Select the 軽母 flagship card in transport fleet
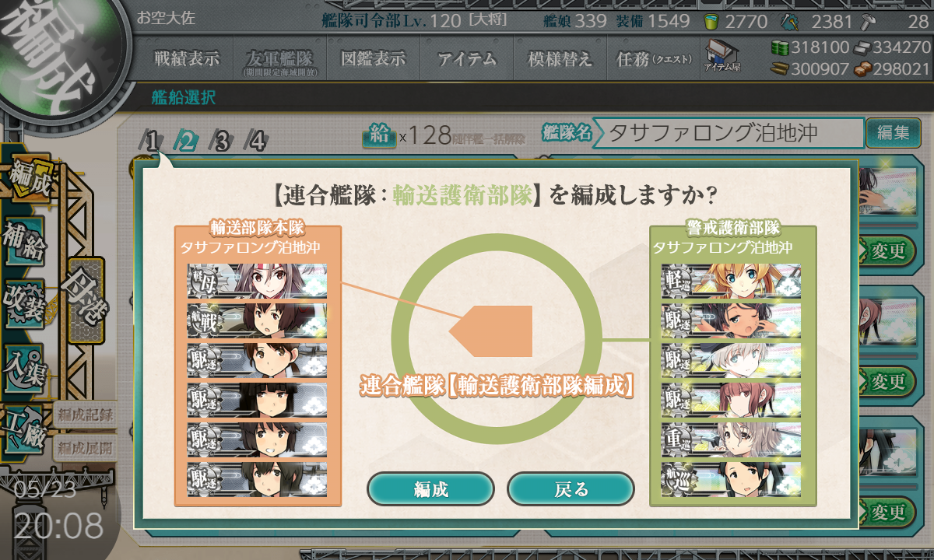The height and width of the screenshot is (560, 934). [x=257, y=281]
